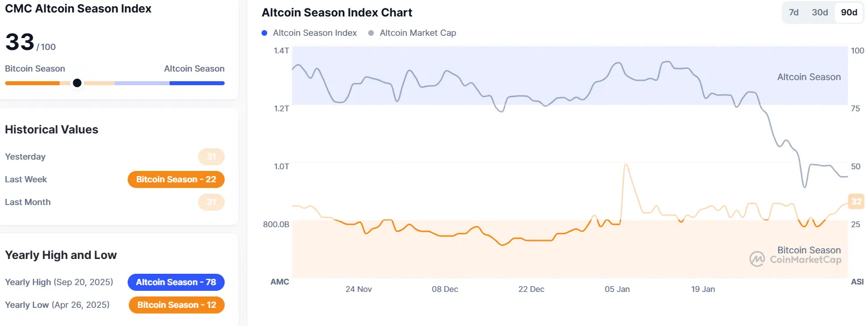The width and height of the screenshot is (868, 326).
Task: Click the CoinMarketCap watermark logo icon
Action: tap(757, 260)
